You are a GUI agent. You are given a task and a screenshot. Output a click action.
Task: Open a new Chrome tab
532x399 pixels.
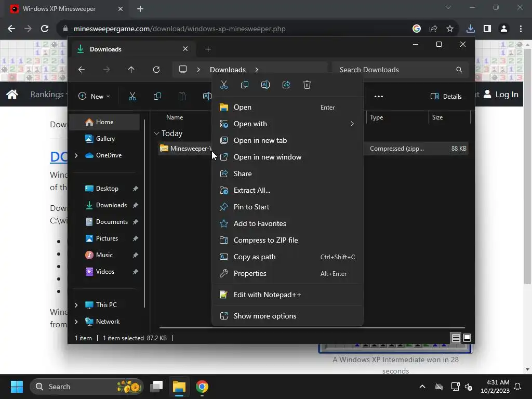pos(140,9)
